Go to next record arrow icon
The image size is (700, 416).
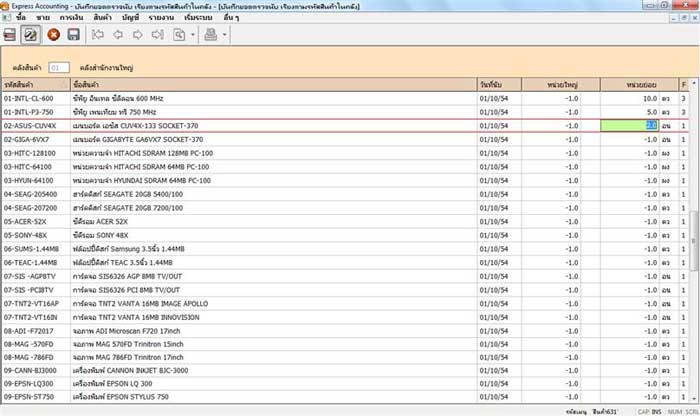click(138, 35)
